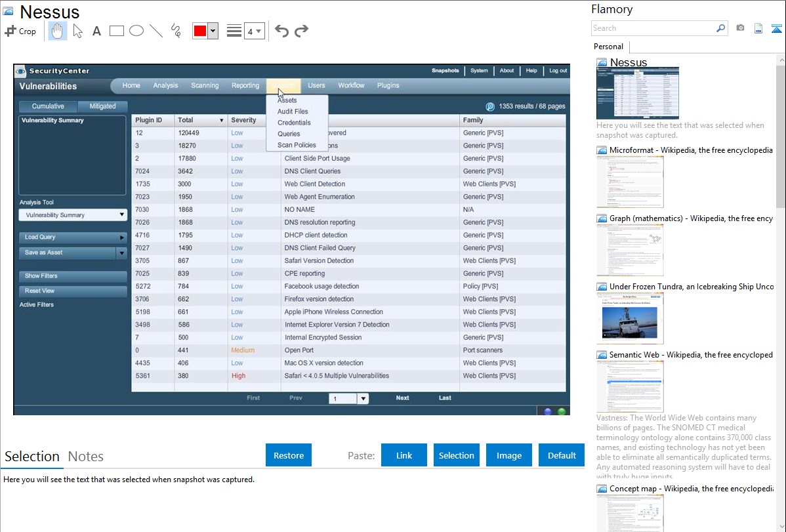The width and height of the screenshot is (786, 532).
Task: Pick the ellipse shape tool
Action: pos(136,31)
